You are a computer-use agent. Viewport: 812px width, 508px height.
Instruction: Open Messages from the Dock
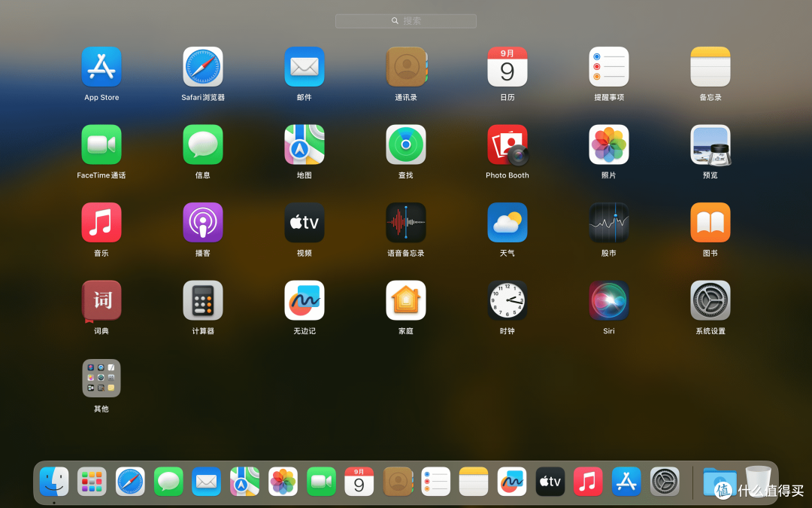coord(168,482)
